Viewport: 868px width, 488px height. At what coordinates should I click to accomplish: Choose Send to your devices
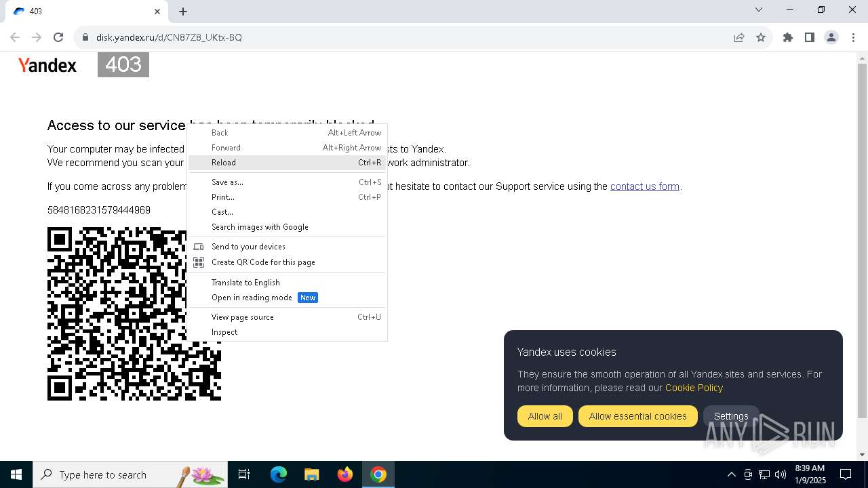point(287,247)
